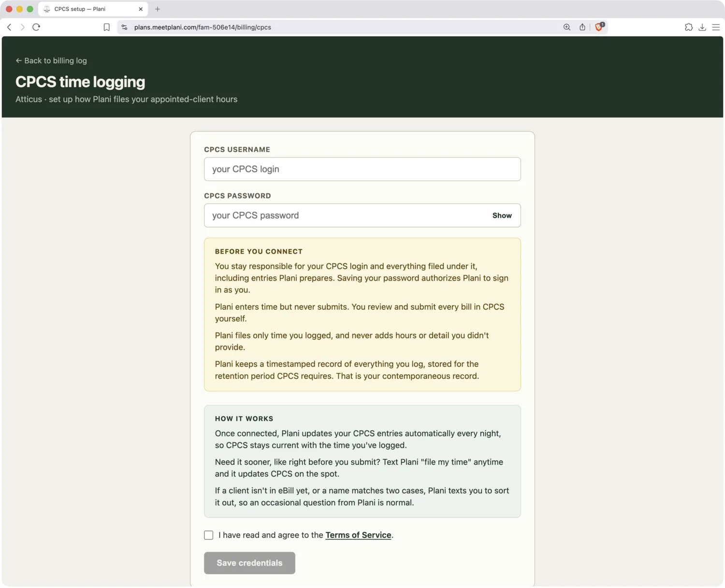725x588 pixels.
Task: Open the Brave Shields icon
Action: (599, 27)
